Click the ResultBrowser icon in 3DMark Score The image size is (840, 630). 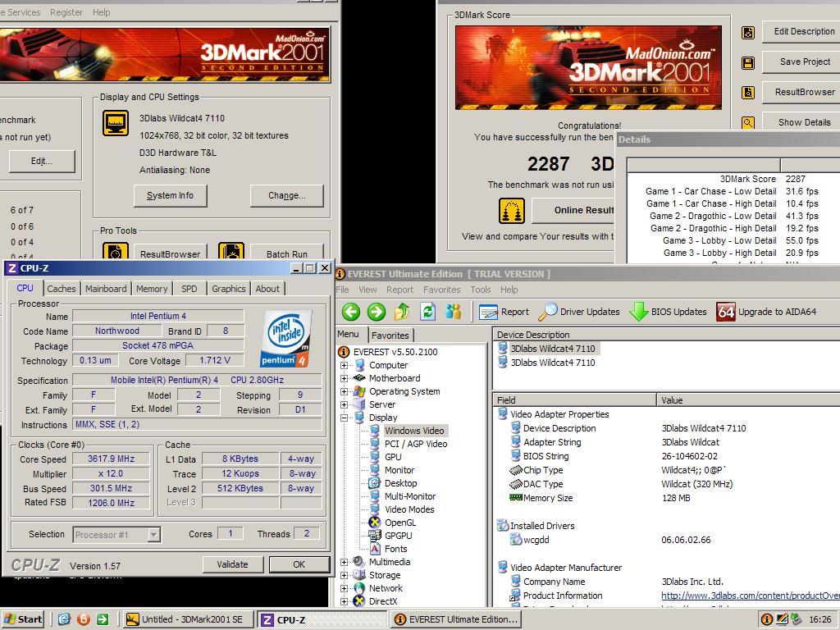(x=748, y=93)
